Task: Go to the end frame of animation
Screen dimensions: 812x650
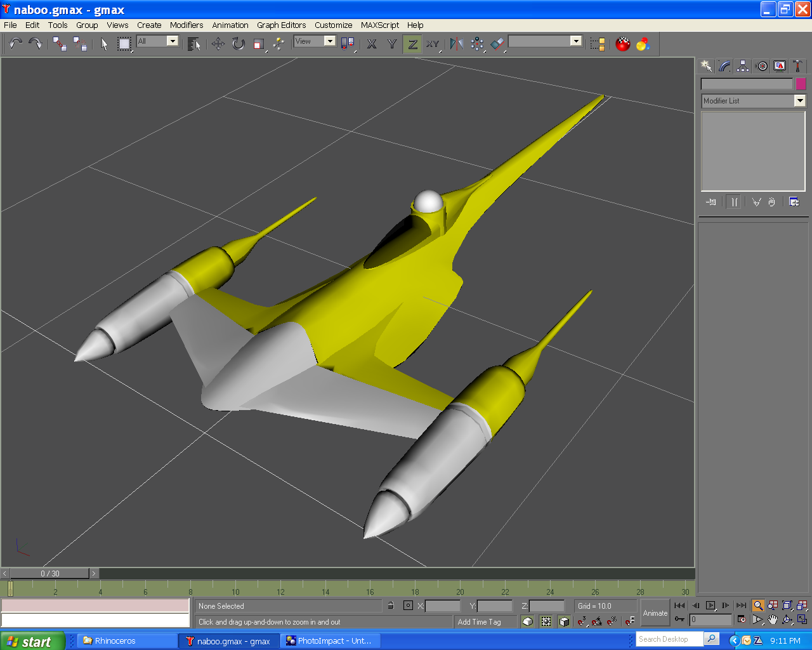Action: tap(741, 606)
